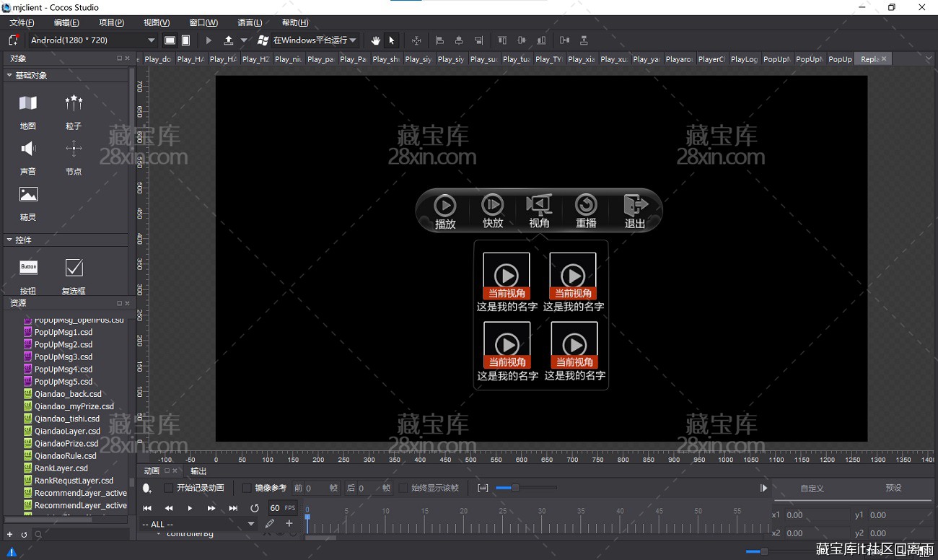Choose the Map (地图) object icon

click(x=28, y=103)
